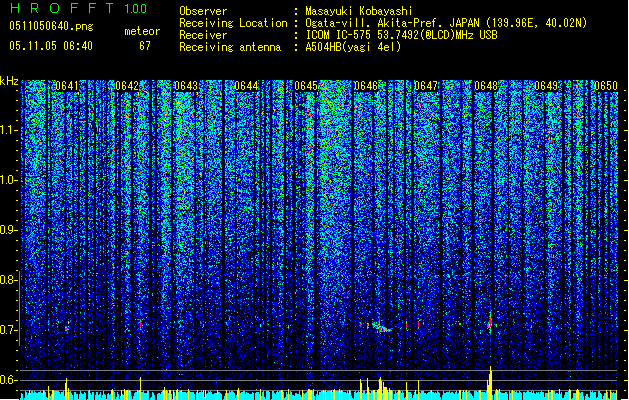The image size is (629, 400).
Task: Click the 0648 time marker
Action: point(486,86)
